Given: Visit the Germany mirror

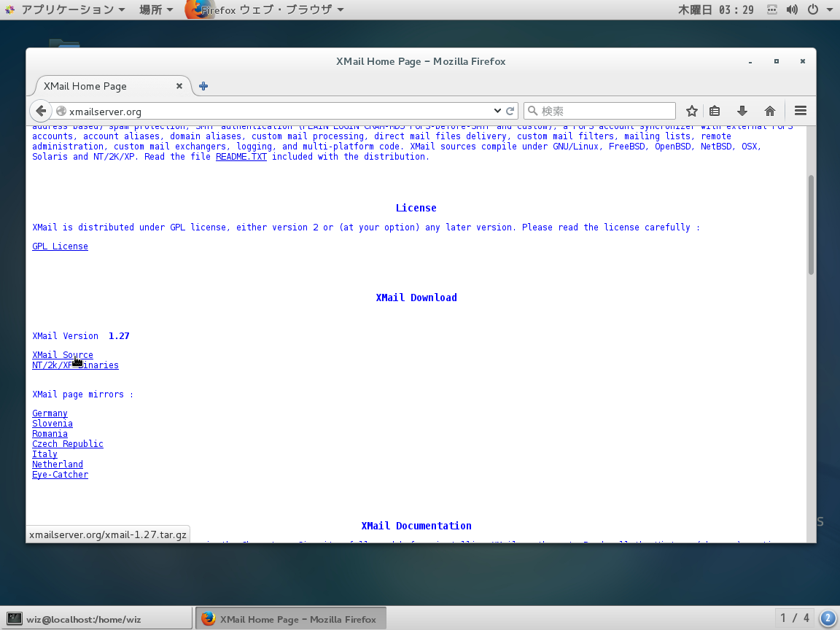Looking at the screenshot, I should [x=50, y=413].
